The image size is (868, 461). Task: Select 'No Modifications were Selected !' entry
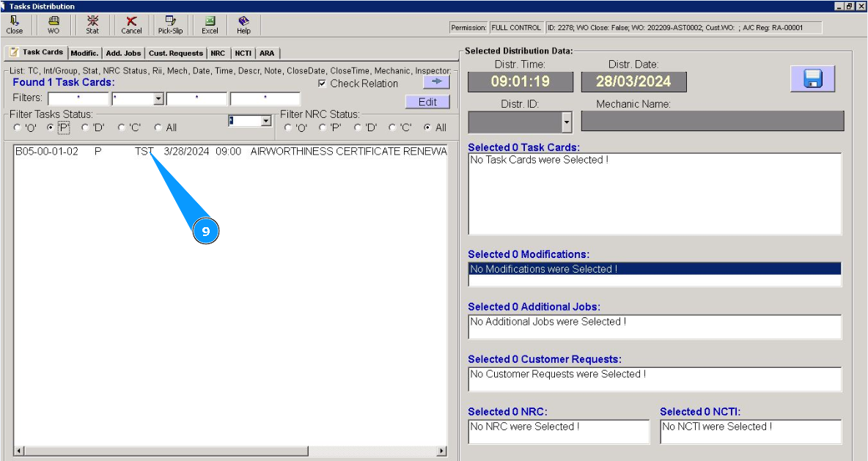[x=655, y=269]
